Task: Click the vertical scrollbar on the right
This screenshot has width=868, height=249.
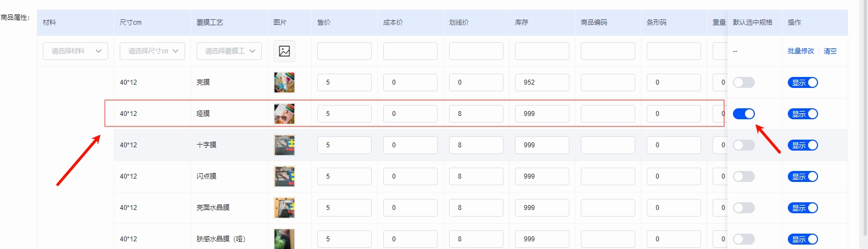Action: 865,110
